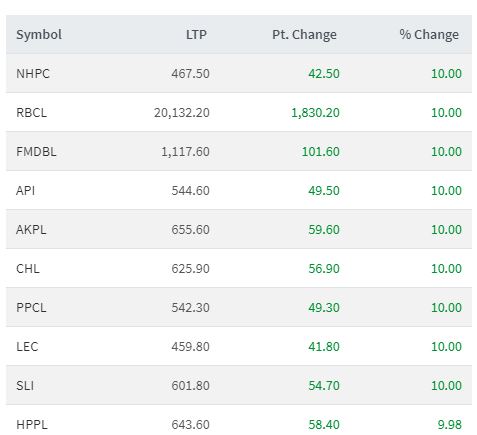
Task: Select NHPC's LTP value 467.50
Action: tap(190, 74)
